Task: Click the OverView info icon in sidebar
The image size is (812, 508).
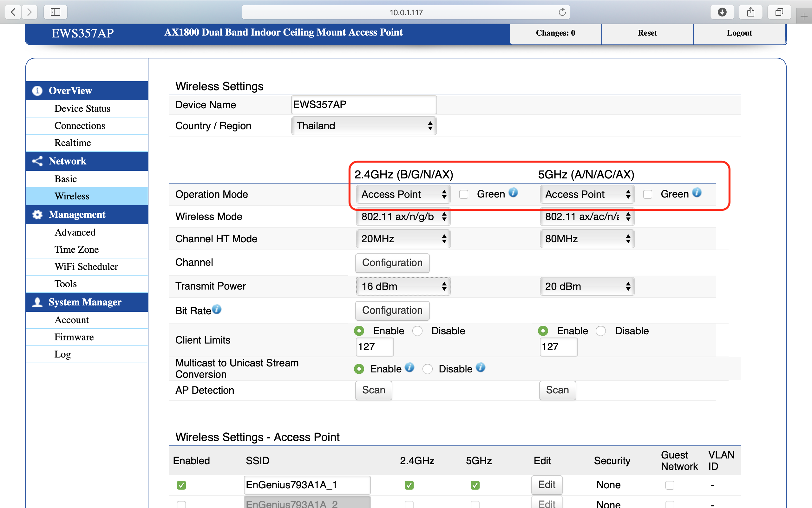Action: click(37, 91)
